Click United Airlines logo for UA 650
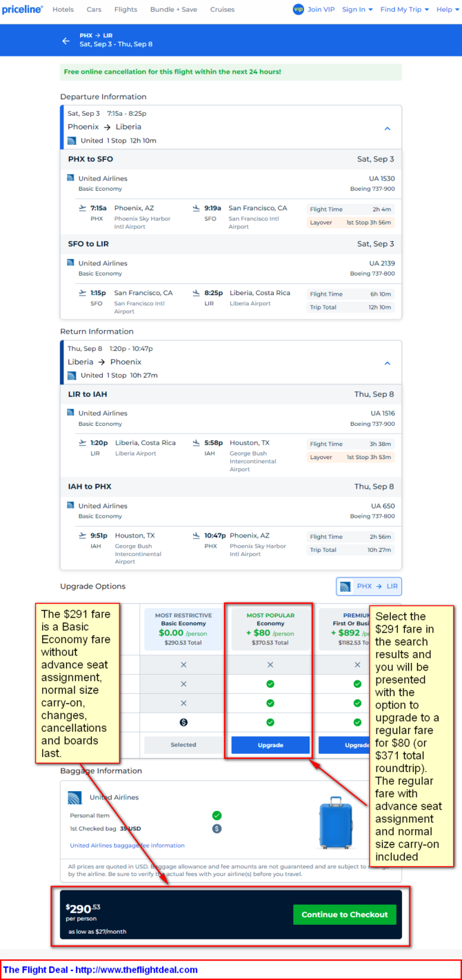 click(70, 505)
